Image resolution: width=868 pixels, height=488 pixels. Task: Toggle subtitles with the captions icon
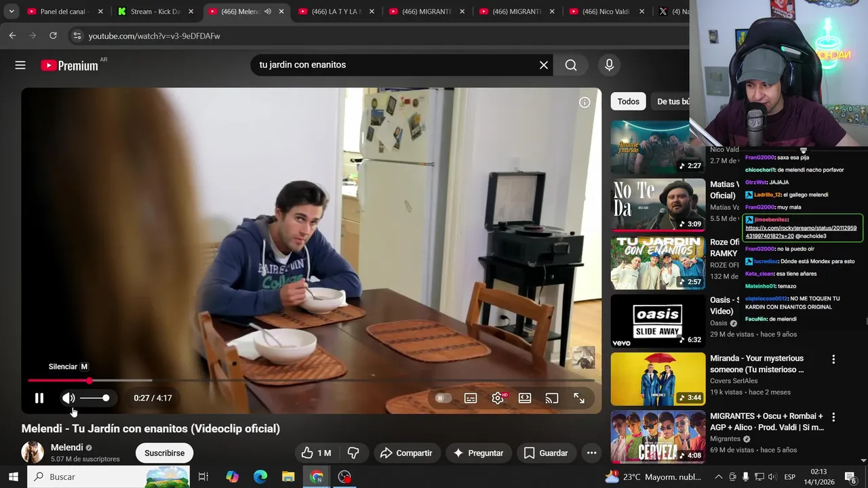[x=471, y=399]
